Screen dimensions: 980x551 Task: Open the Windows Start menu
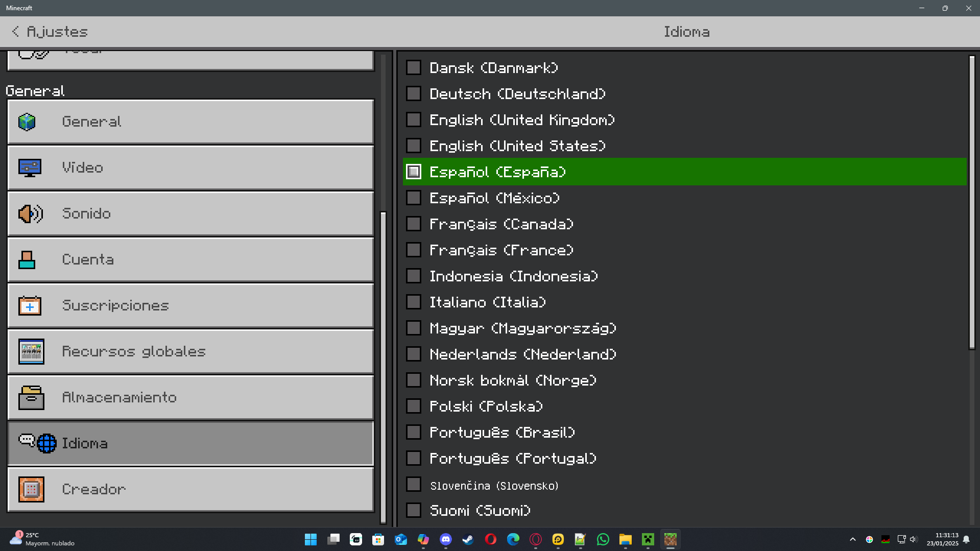(310, 539)
